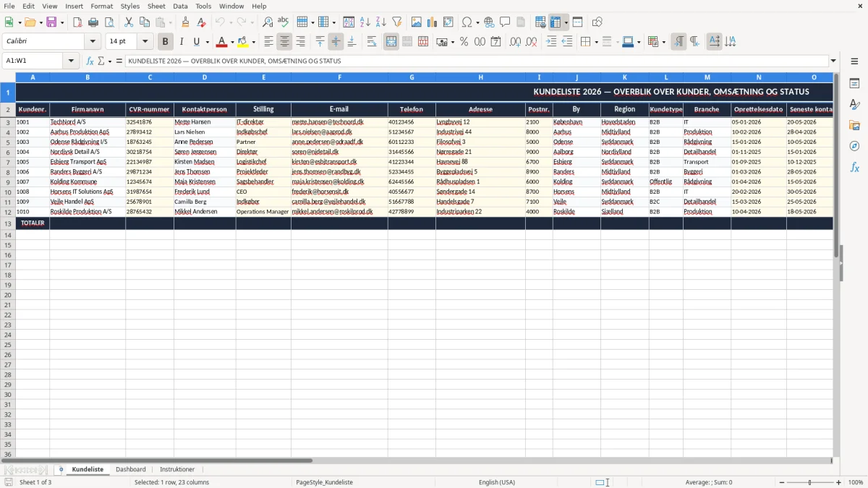The width and height of the screenshot is (868, 488).
Task: Switch to the Instruktioner sheet tab
Action: pos(177,469)
